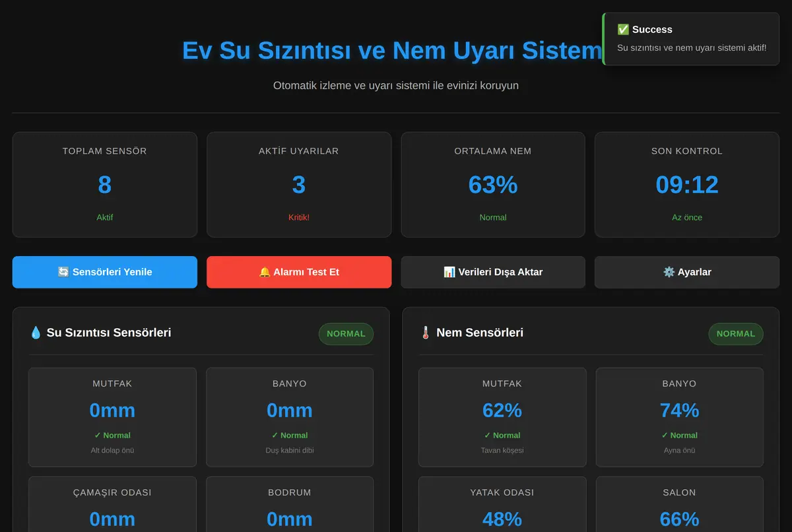Click the Sensörleri Yenile button
Viewport: 792px width, 532px height.
[104, 272]
